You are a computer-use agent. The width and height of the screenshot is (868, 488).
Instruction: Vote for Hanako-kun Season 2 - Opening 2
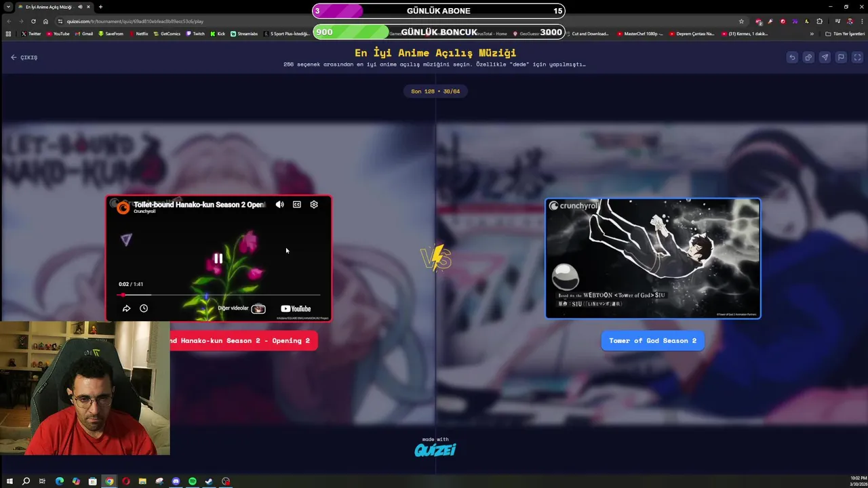click(x=243, y=341)
